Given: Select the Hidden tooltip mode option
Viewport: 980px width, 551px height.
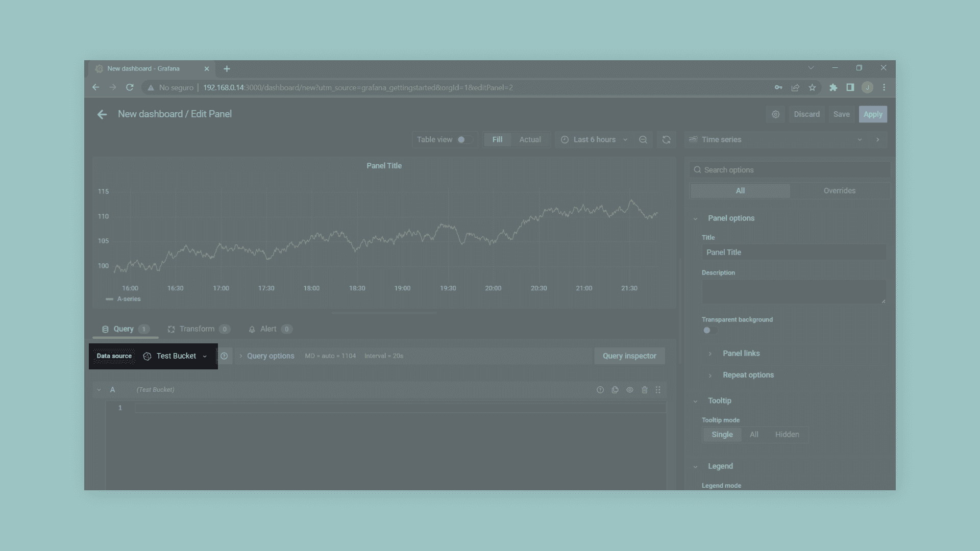Looking at the screenshot, I should tap(787, 435).
